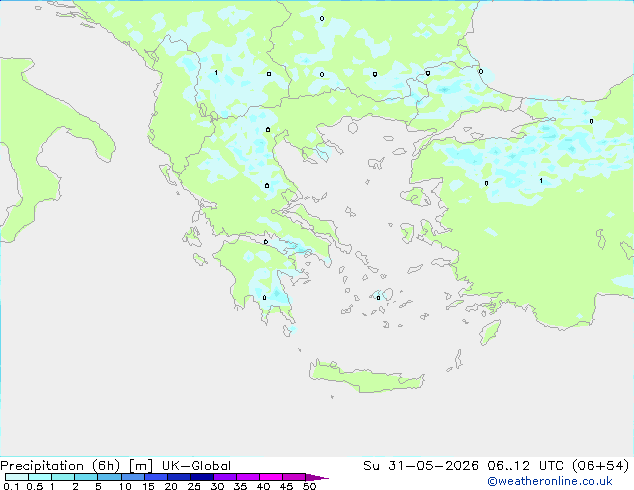Click the '25' legend scale label
The image size is (634, 490).
click(194, 486)
